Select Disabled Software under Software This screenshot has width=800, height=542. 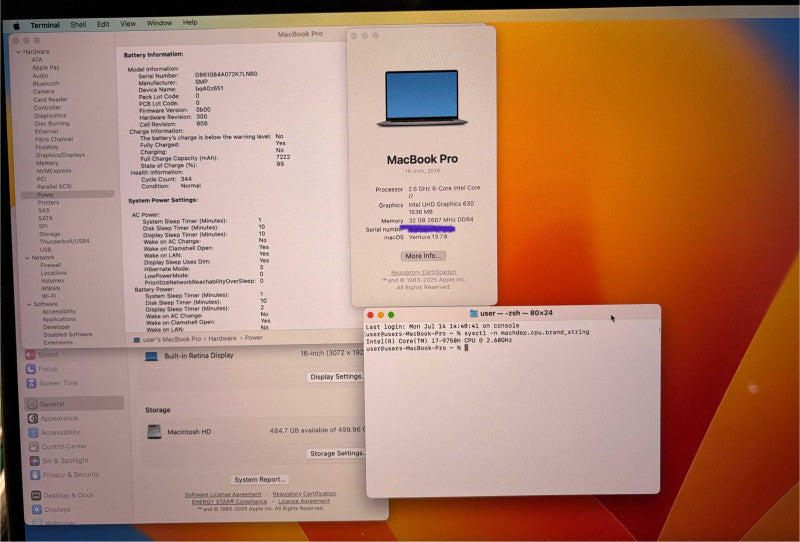68,335
